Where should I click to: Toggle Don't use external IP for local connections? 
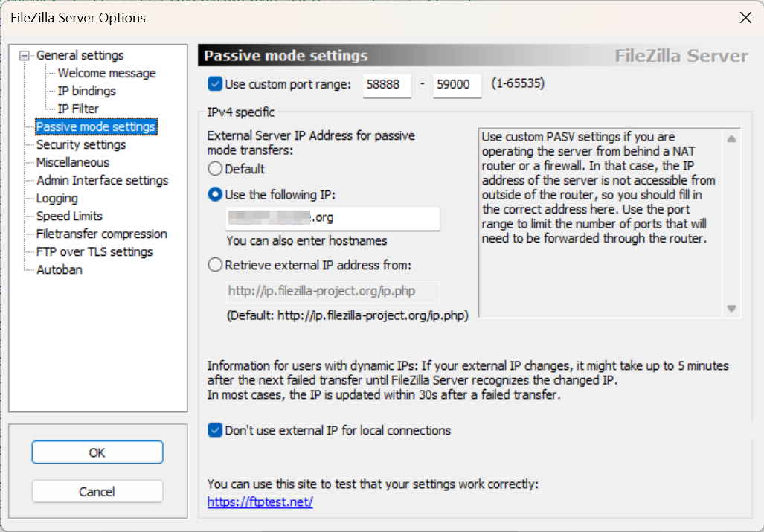tap(215, 430)
